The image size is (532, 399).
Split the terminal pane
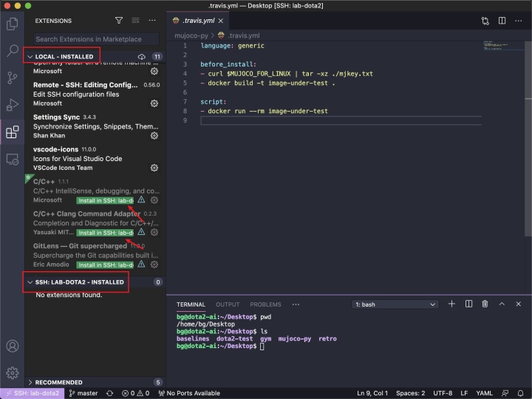468,304
